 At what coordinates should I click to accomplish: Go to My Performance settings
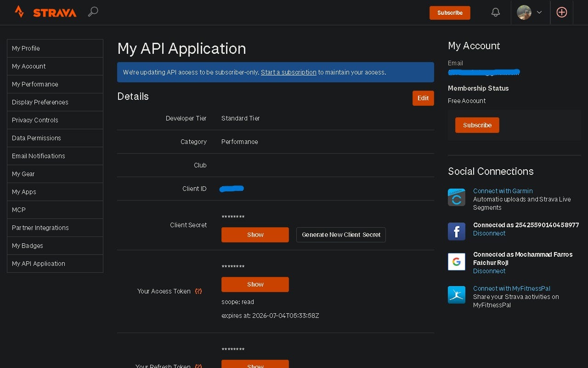[x=55, y=84]
